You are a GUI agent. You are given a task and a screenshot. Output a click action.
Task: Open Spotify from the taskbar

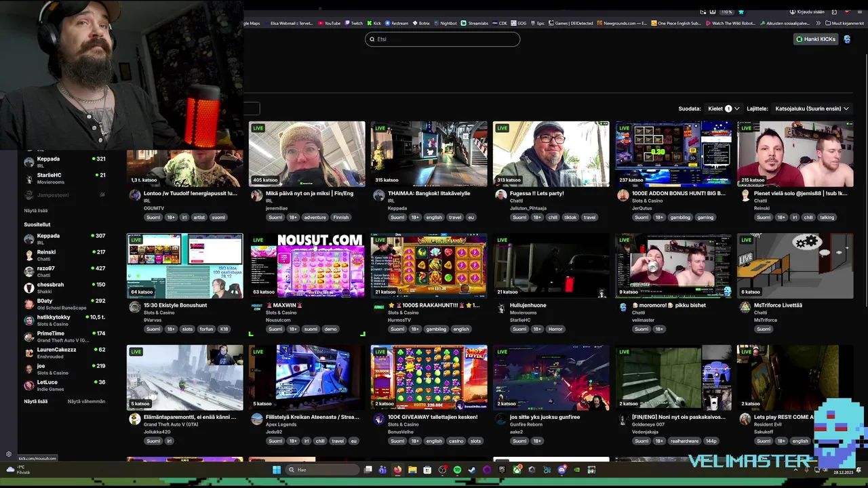(457, 470)
